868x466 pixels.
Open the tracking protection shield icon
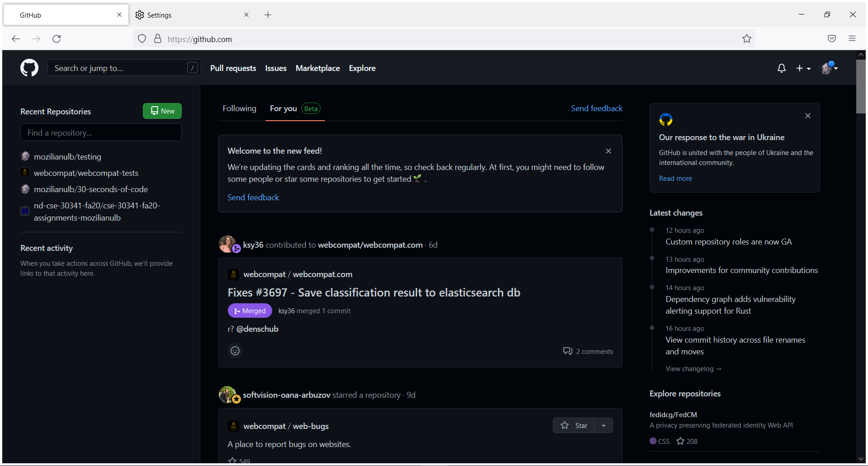[x=142, y=39]
